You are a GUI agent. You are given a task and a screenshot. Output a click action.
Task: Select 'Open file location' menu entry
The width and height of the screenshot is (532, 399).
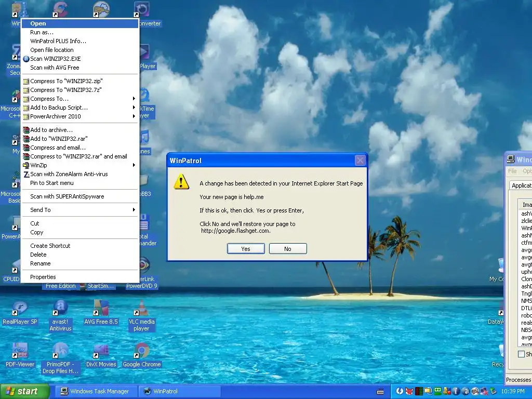click(79, 50)
